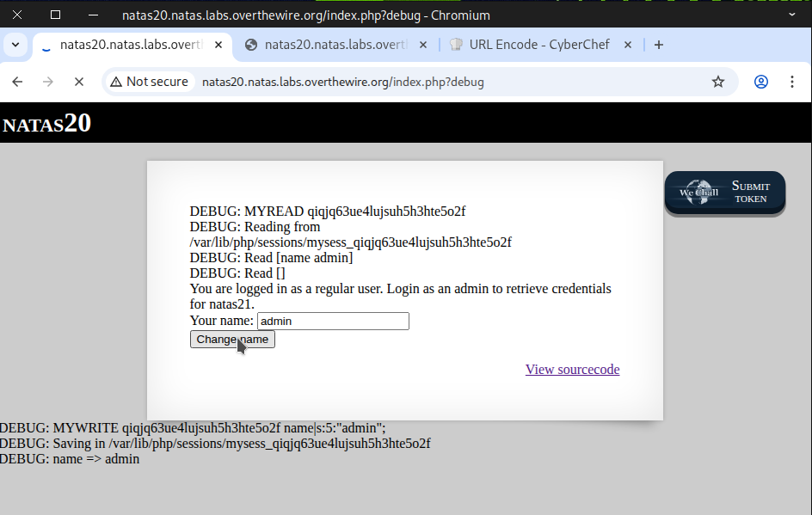Open a new tab with plus icon

pyautogui.click(x=659, y=45)
